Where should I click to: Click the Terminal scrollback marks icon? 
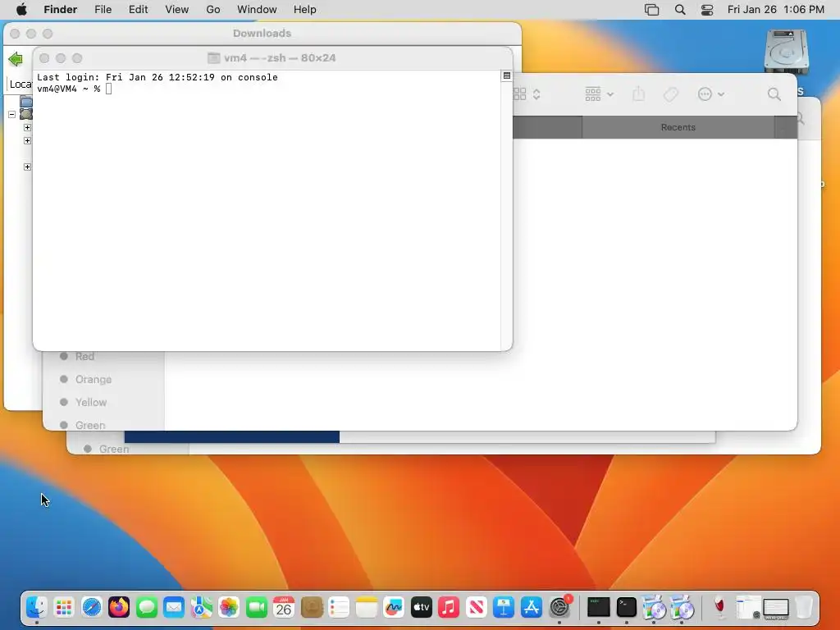click(506, 75)
